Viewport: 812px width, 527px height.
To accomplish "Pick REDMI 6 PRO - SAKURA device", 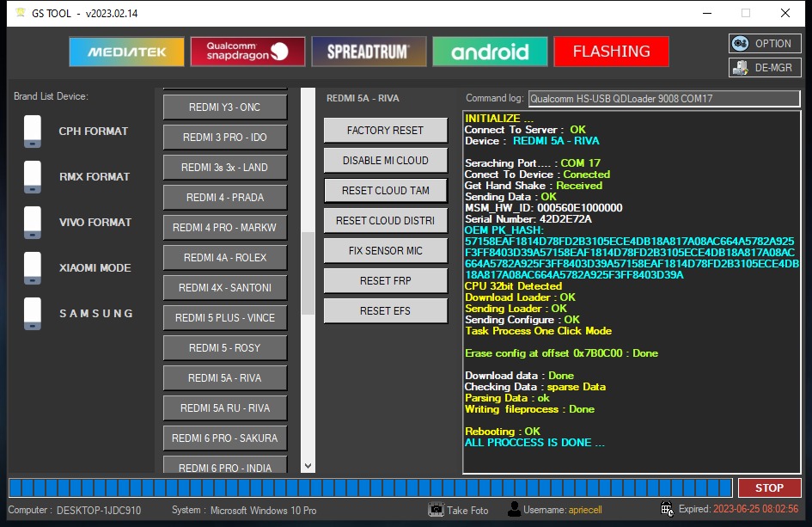I will point(225,438).
